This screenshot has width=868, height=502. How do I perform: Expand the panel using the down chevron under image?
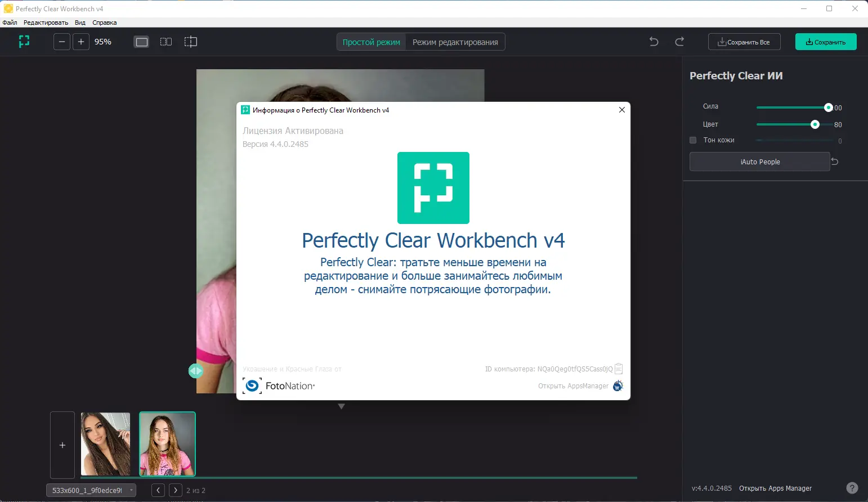point(342,406)
